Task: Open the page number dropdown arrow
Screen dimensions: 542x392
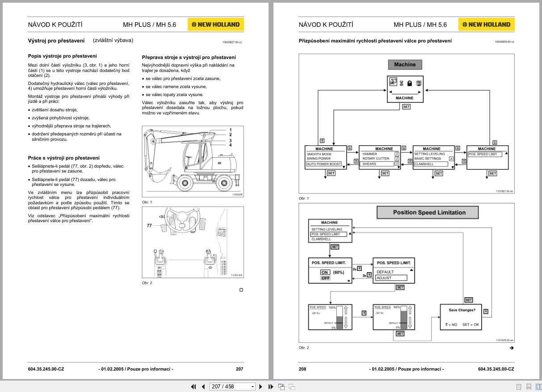Action: coord(252,387)
